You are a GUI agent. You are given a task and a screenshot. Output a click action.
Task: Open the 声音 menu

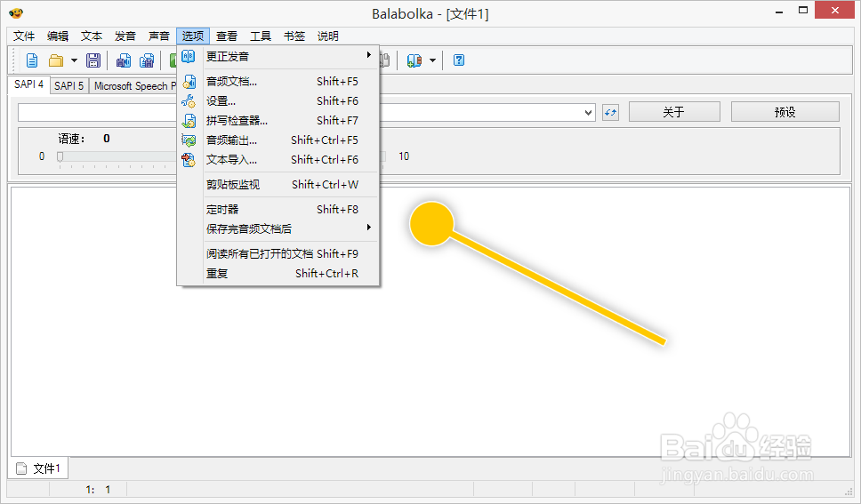point(159,36)
